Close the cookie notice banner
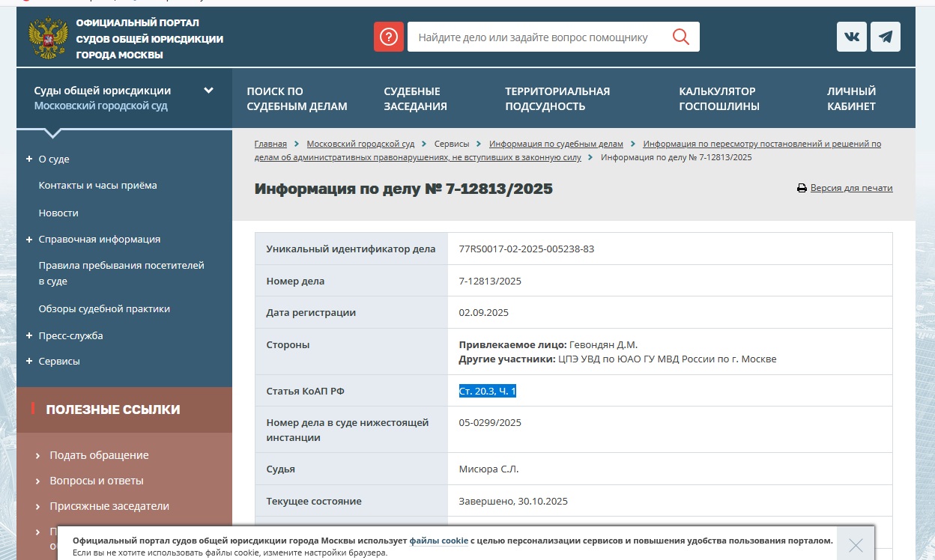The height and width of the screenshot is (560, 935). tap(856, 545)
